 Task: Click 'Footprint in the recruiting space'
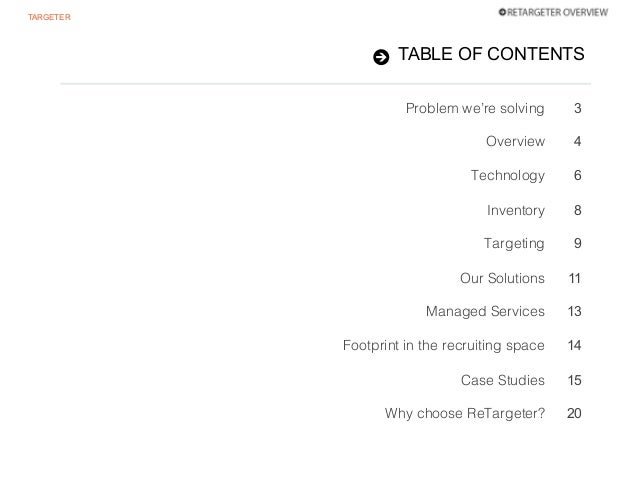click(444, 346)
